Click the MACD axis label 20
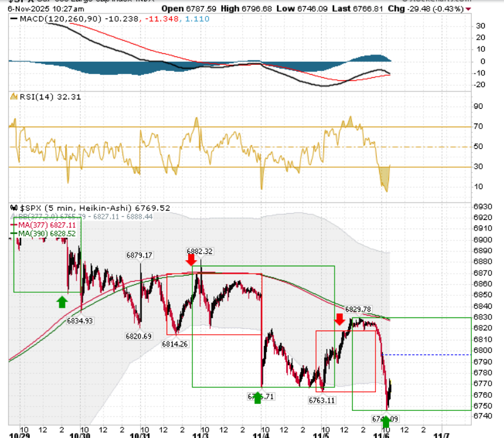Image resolution: width=504 pixels, height=438 pixels. coord(481,38)
